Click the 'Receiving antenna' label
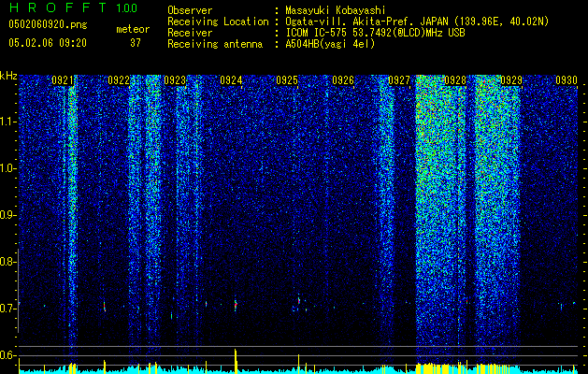Screen dimensions: 588x374 [x=215, y=44]
